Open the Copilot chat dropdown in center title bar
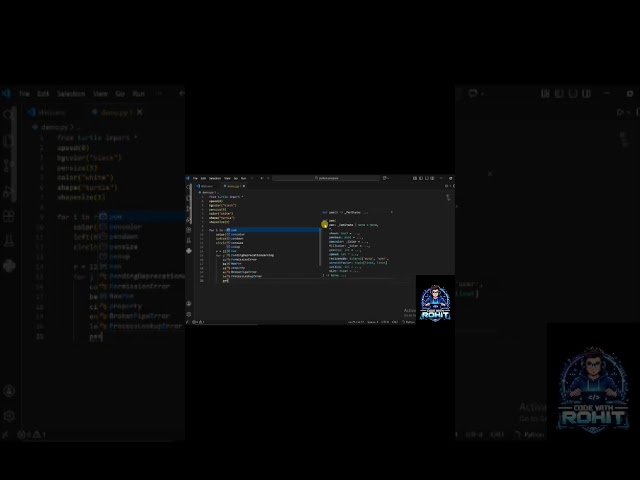The width and height of the screenshot is (640, 480). click(386, 178)
